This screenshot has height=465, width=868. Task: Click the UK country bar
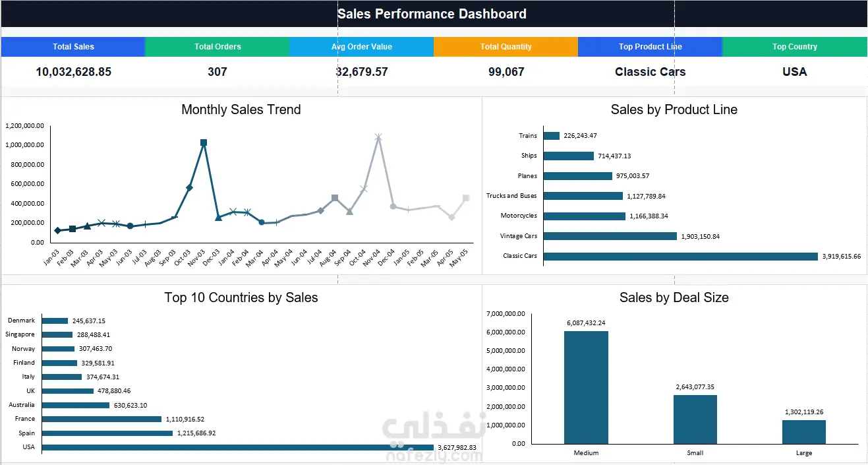(68, 391)
